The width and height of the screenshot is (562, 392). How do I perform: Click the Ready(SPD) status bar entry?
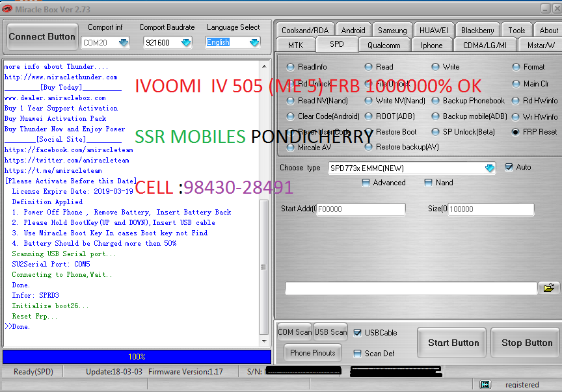(33, 372)
